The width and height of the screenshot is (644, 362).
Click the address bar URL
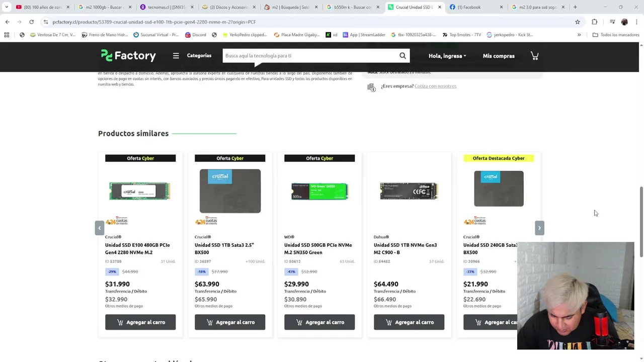pyautogui.click(x=154, y=22)
